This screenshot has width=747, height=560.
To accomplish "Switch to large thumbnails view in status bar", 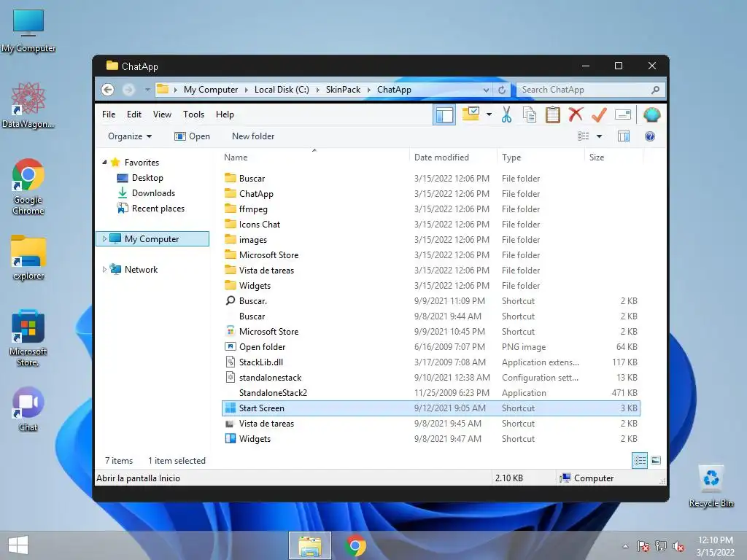I will pos(656,460).
